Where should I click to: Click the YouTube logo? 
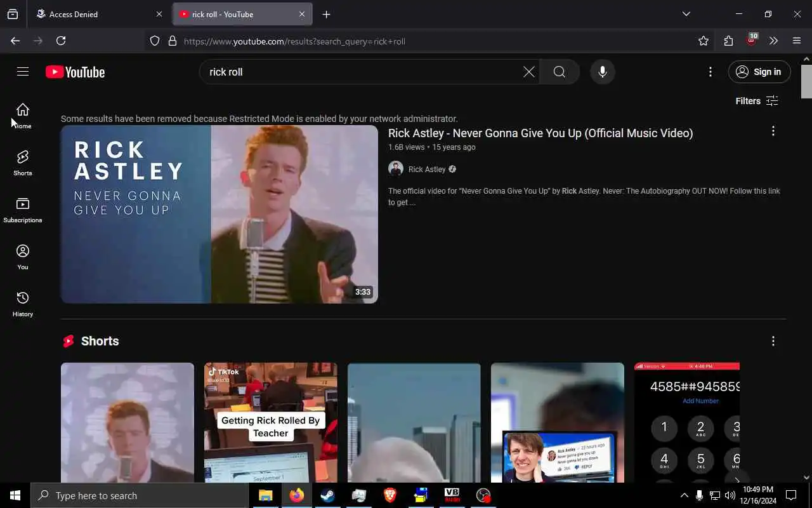click(75, 72)
